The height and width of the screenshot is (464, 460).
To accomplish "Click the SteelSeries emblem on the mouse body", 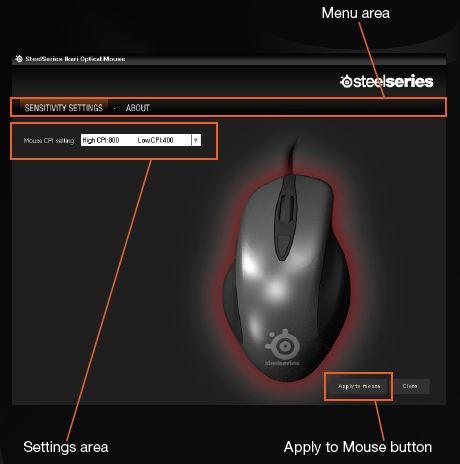I will [283, 347].
